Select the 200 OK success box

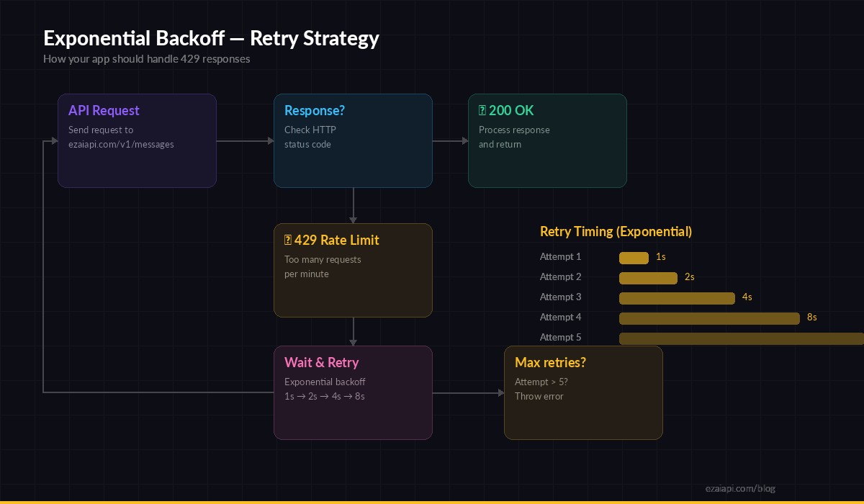(x=547, y=140)
